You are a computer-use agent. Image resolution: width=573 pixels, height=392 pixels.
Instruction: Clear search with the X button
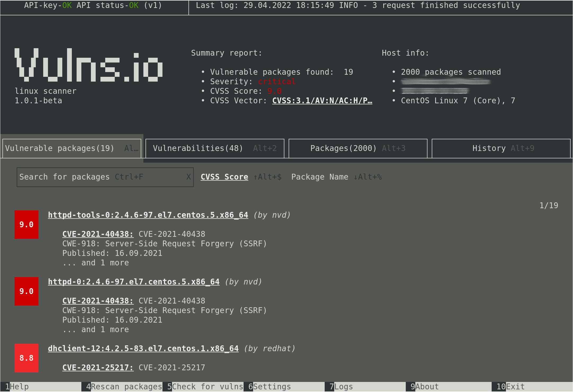coord(189,177)
